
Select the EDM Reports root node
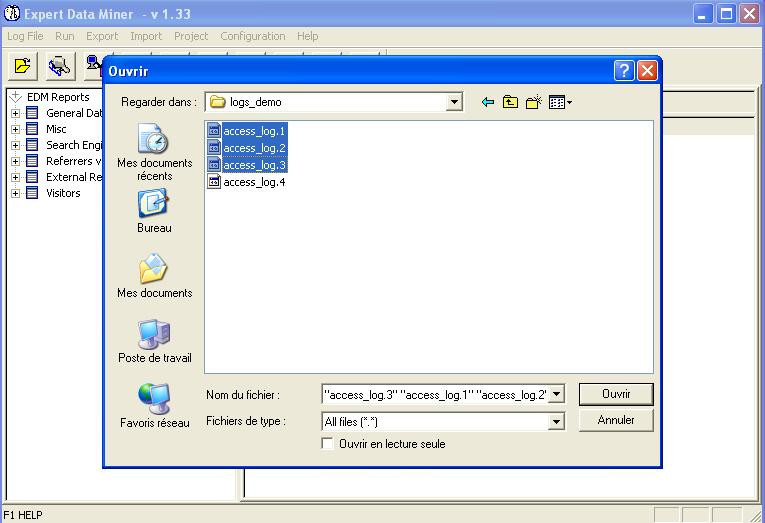pyautogui.click(x=58, y=97)
